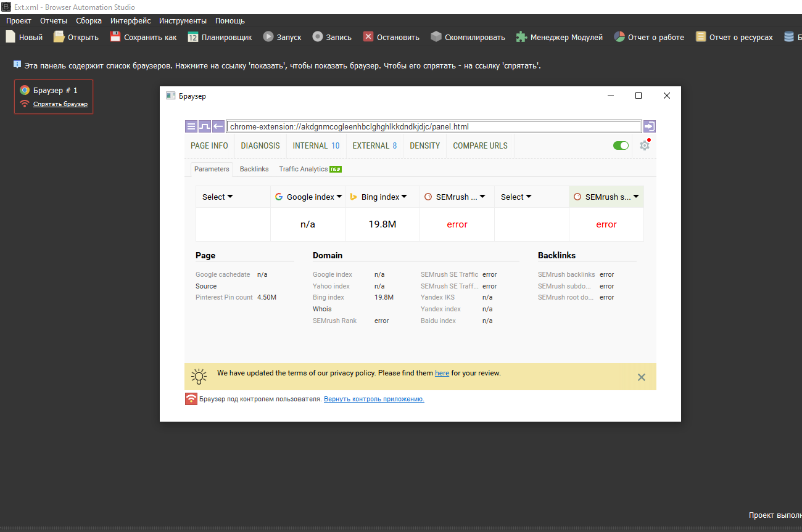
Task: Click the 'Спрятать браузер' link
Action: (60, 104)
